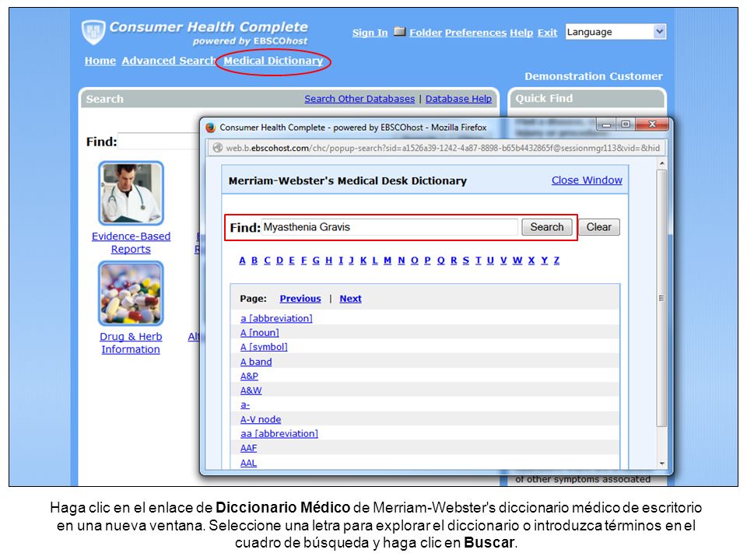Viewport: 747px width, 560px height.
Task: Go to the Home menu link
Action: tap(100, 61)
